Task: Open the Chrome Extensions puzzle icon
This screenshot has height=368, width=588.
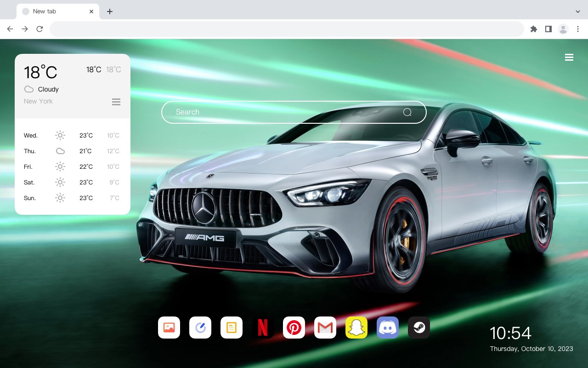Action: tap(533, 29)
